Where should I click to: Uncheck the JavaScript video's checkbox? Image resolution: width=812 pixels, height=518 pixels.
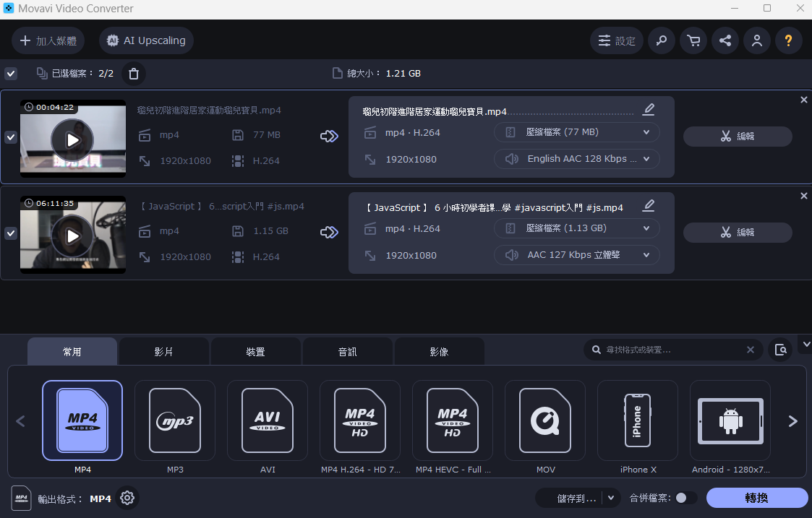click(11, 233)
